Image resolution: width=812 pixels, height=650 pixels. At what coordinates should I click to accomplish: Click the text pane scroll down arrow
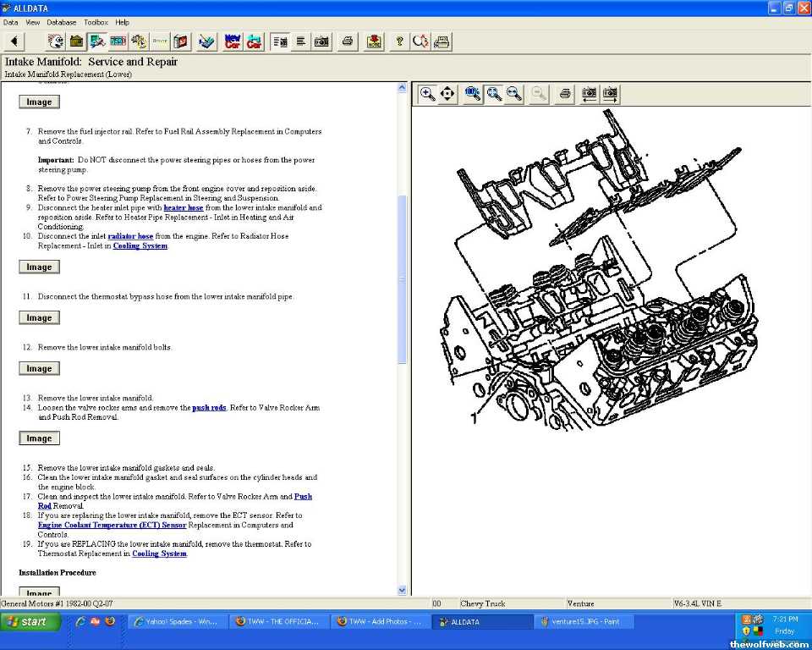(402, 590)
